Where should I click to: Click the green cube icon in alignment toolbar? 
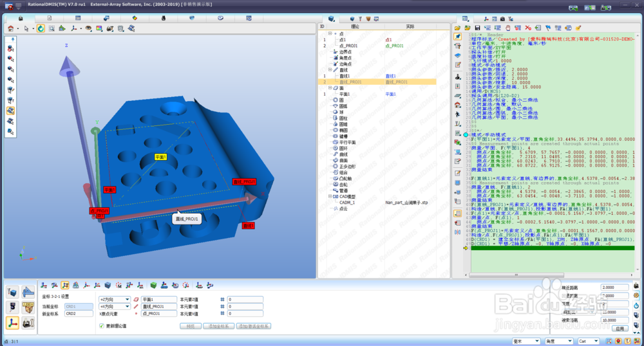(x=153, y=285)
